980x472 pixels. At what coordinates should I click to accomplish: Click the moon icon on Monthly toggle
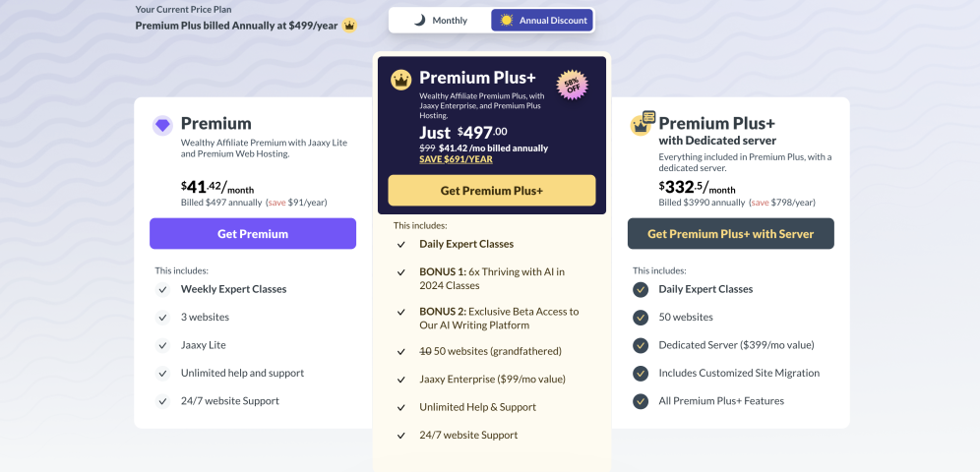click(418, 20)
